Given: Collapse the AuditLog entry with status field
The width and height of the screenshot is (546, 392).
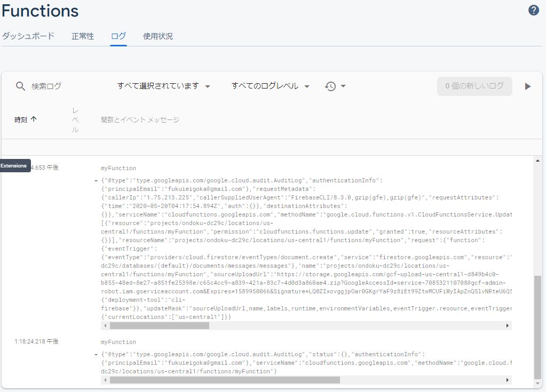Looking at the screenshot, I should pos(96,355).
